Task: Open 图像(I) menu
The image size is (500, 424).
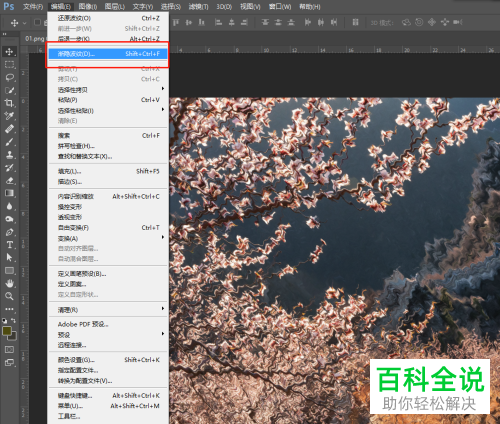Action: pyautogui.click(x=88, y=7)
